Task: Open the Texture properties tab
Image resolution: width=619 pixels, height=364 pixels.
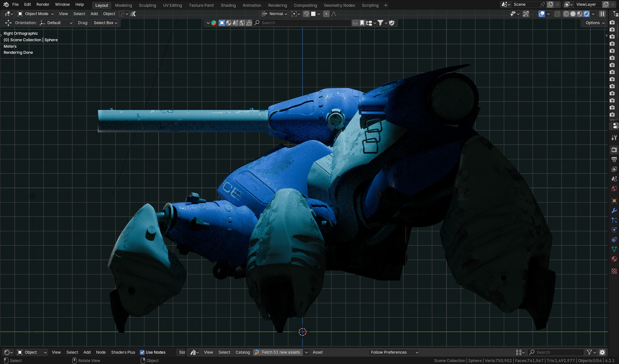Action: point(614,271)
